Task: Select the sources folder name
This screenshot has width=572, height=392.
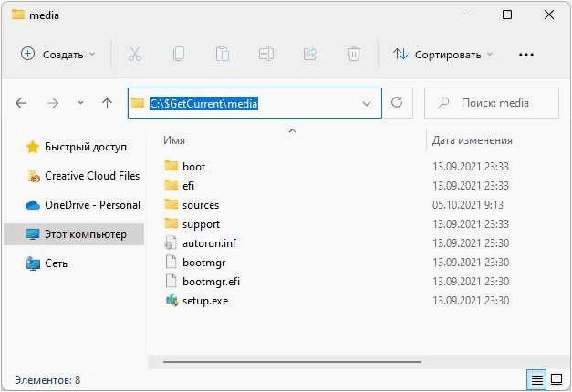Action: pos(201,205)
